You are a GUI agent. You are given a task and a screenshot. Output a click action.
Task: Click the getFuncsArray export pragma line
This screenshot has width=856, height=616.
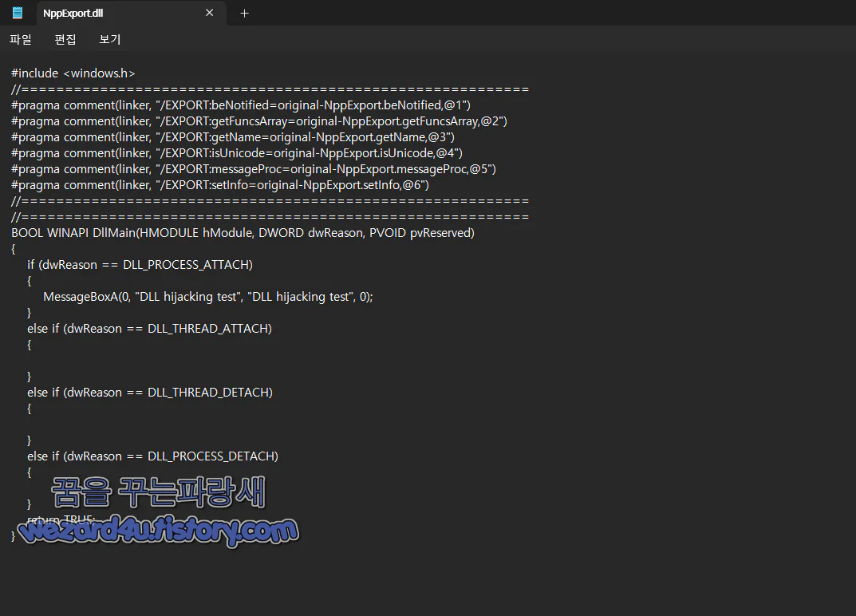click(259, 121)
